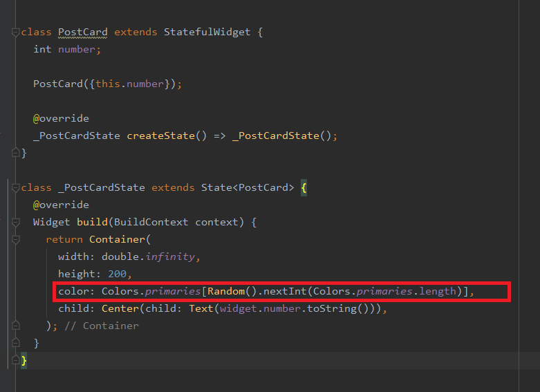Click State<PostCard> generic type
Screen dimensions: 540x392
point(248,187)
